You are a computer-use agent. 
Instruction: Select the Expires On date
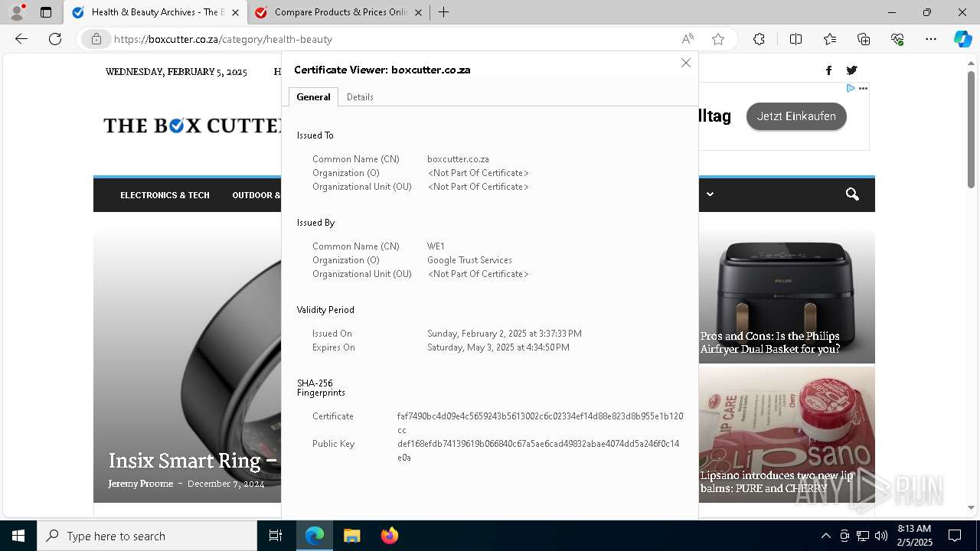[x=498, y=347]
